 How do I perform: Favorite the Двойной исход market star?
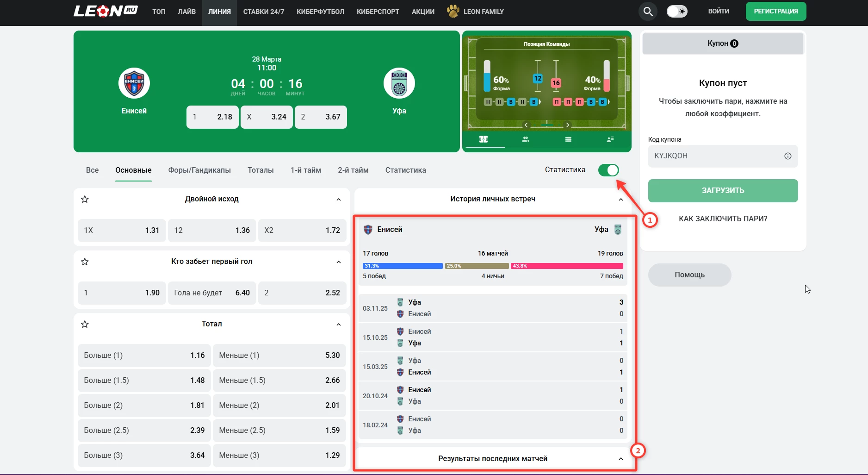pyautogui.click(x=85, y=199)
